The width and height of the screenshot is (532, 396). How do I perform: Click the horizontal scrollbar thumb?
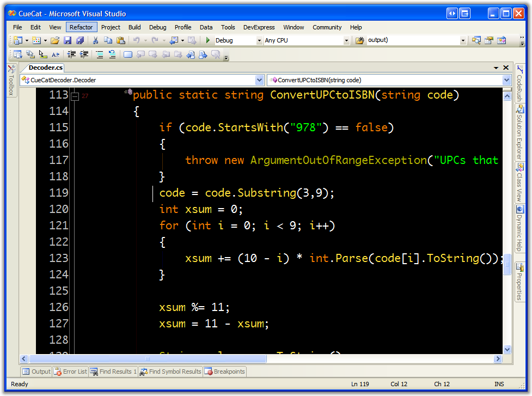click(148, 358)
